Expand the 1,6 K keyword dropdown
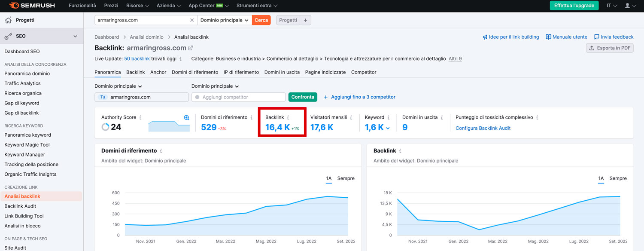The image size is (644, 251). 388,128
